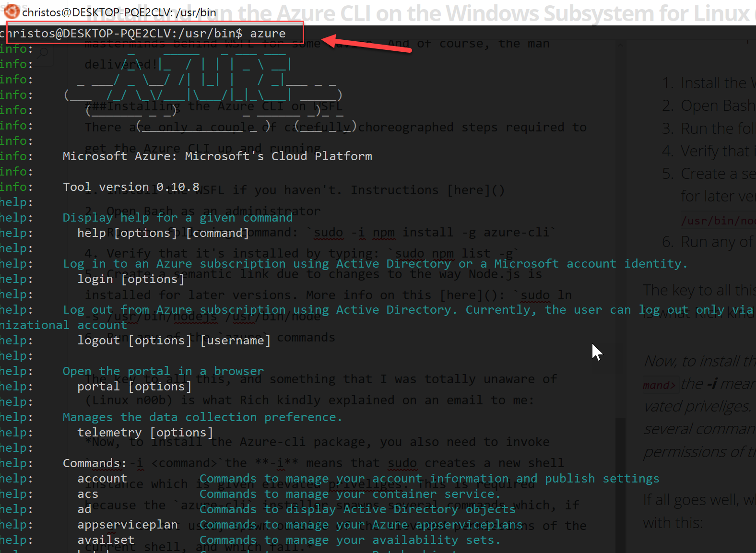
Task: Click 'Display help for a given command' line
Action: [x=177, y=218]
